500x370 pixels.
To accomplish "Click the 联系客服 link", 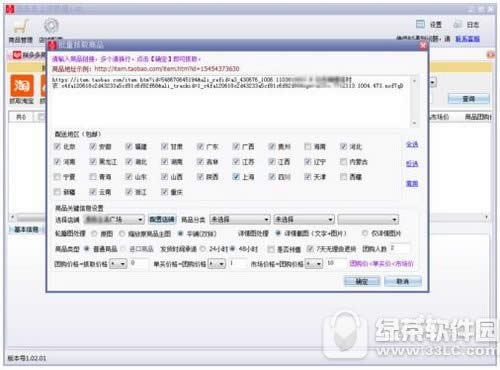I will (x=468, y=39).
